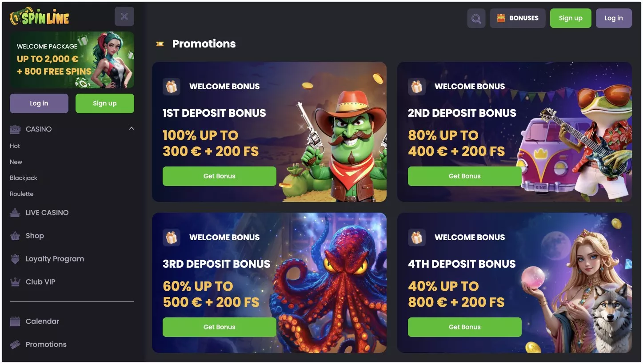Select Hot under Casino
Image resolution: width=643 pixels, height=364 pixels.
pos(15,146)
